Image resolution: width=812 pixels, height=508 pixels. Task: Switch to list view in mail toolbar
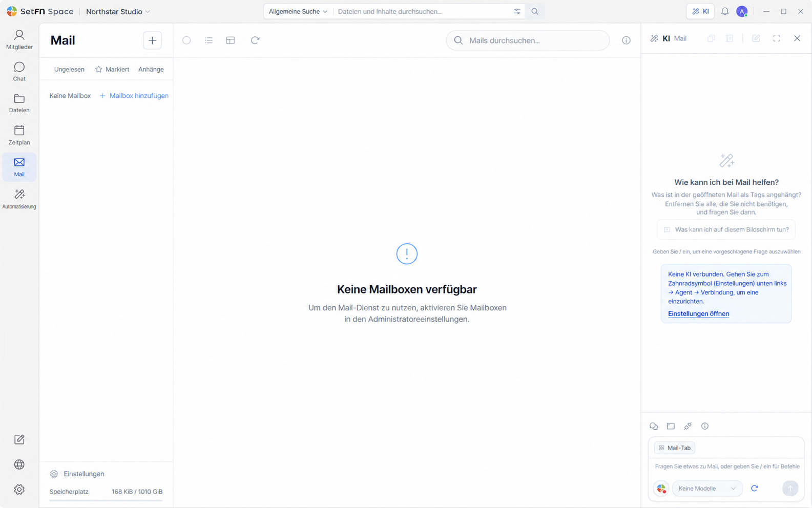(x=209, y=40)
